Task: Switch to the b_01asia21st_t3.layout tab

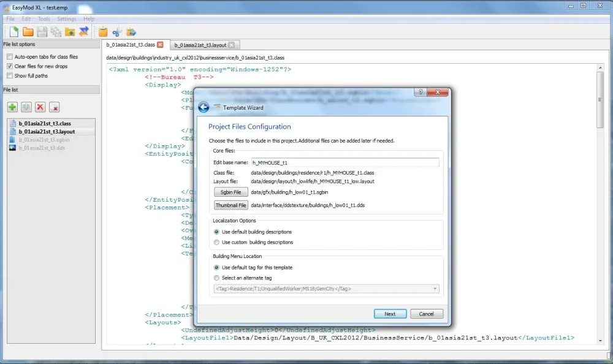Action: click(x=200, y=45)
